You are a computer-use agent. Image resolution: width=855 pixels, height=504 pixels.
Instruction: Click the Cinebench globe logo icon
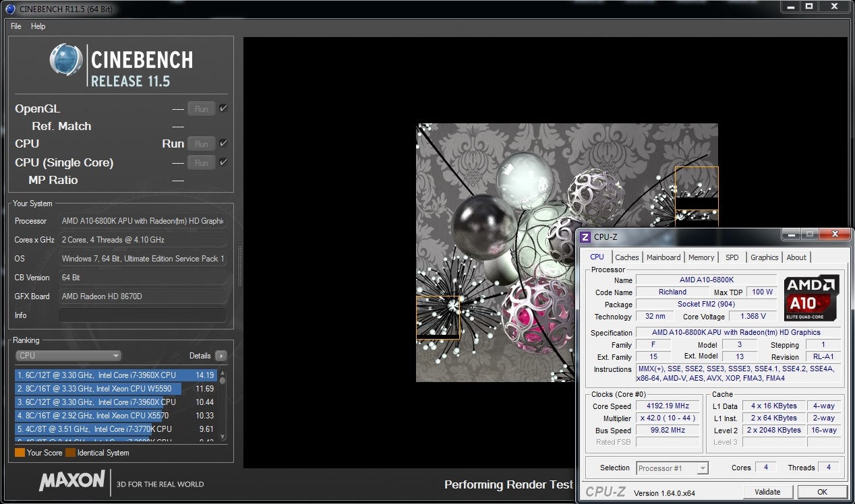click(66, 60)
